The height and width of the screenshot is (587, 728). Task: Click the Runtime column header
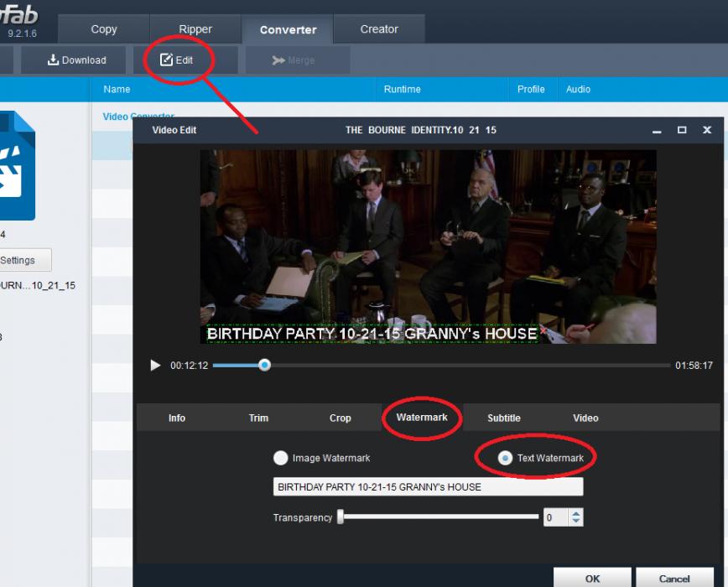402,89
